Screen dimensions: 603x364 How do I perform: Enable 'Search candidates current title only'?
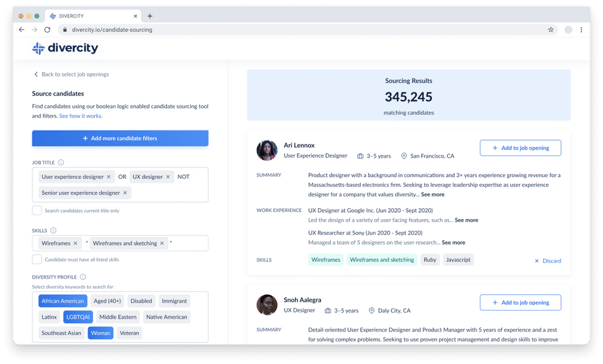(x=37, y=211)
